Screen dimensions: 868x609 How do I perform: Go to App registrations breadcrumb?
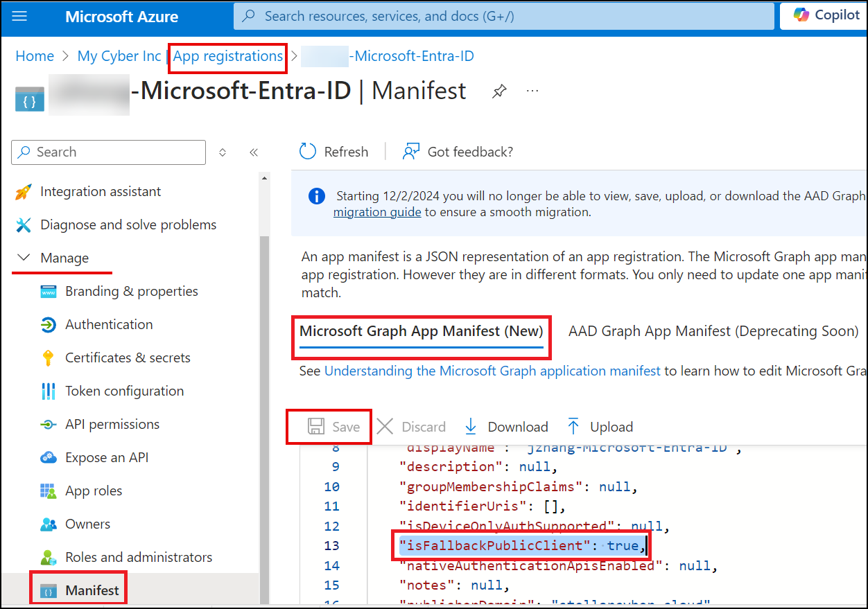[x=228, y=56]
